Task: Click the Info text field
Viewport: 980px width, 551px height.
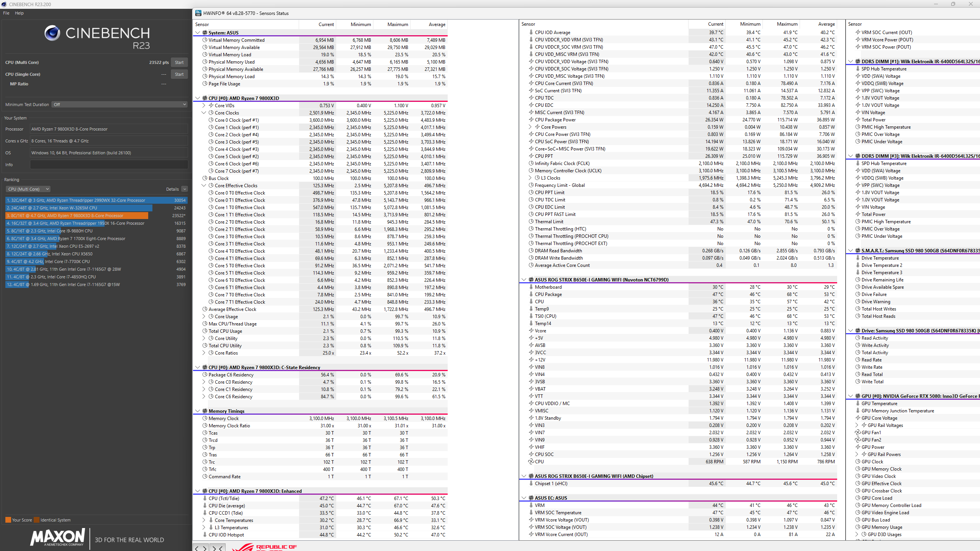Action: pyautogui.click(x=109, y=165)
